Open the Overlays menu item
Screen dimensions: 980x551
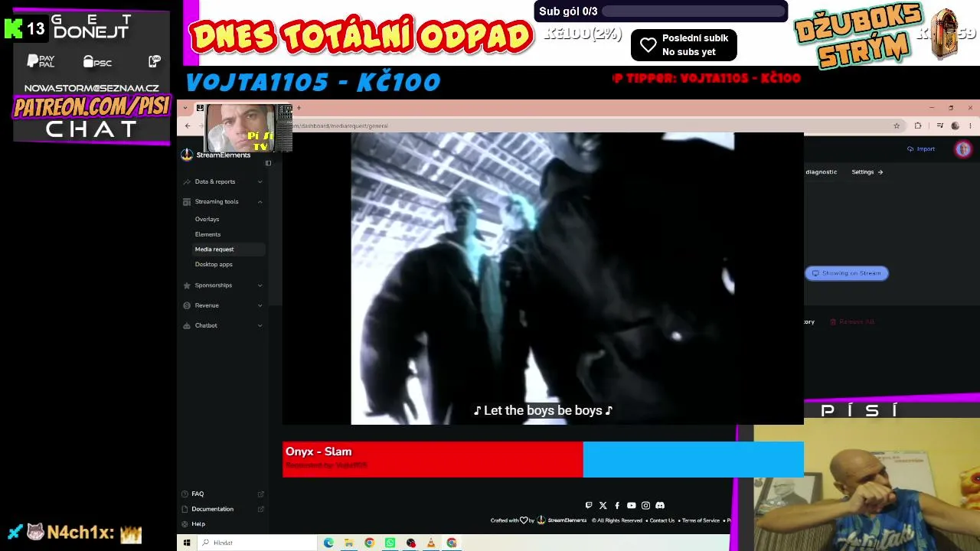tap(207, 219)
